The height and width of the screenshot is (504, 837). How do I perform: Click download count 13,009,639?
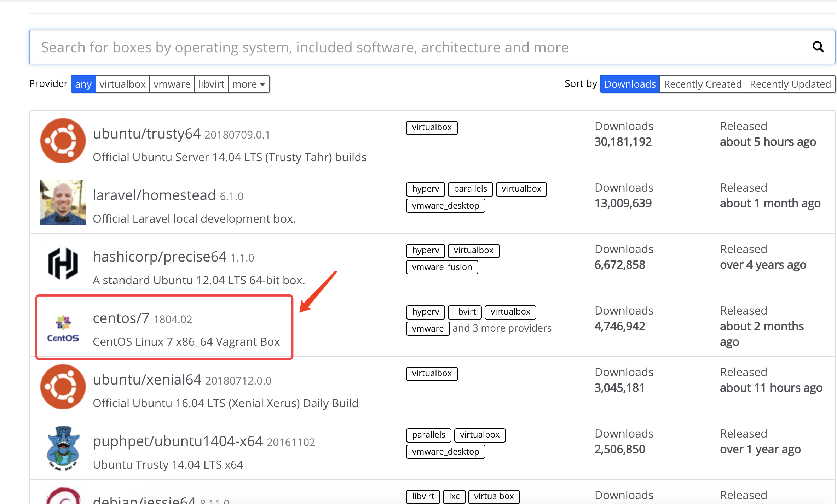623,203
